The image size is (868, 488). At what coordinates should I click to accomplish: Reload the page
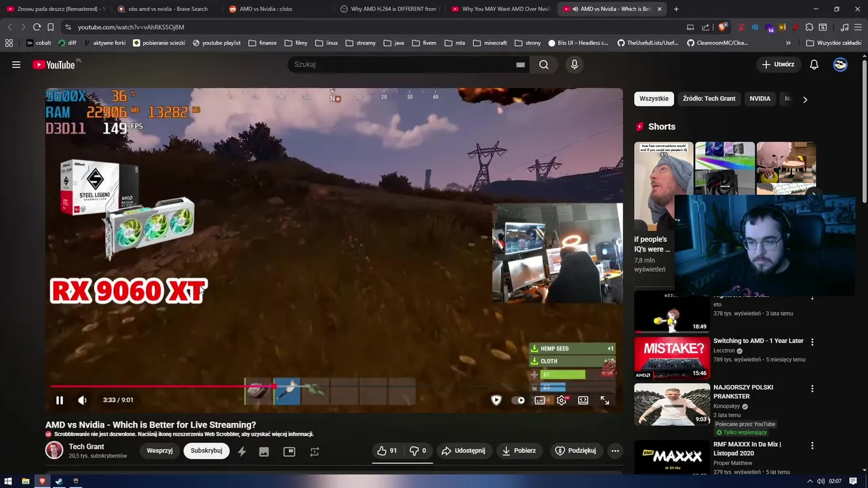(37, 27)
